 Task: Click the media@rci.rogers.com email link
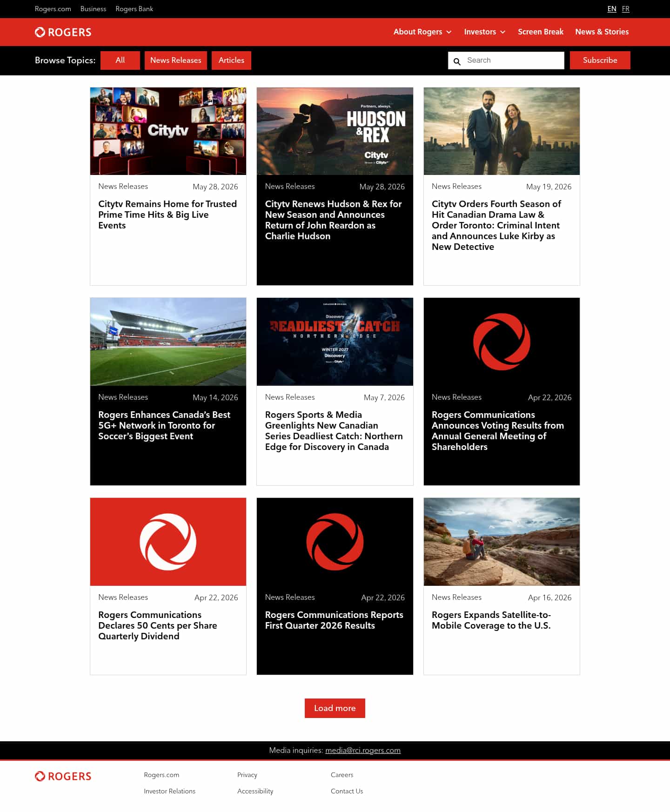pos(363,750)
